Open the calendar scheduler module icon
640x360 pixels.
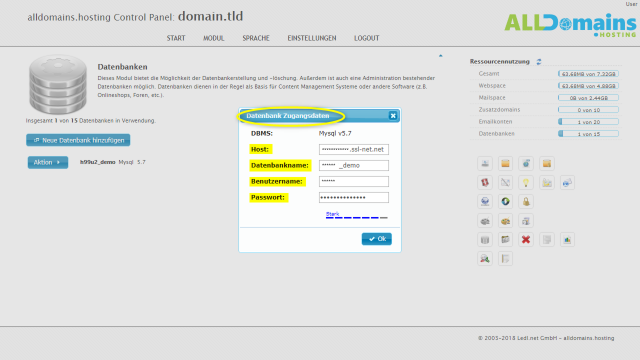click(505, 240)
